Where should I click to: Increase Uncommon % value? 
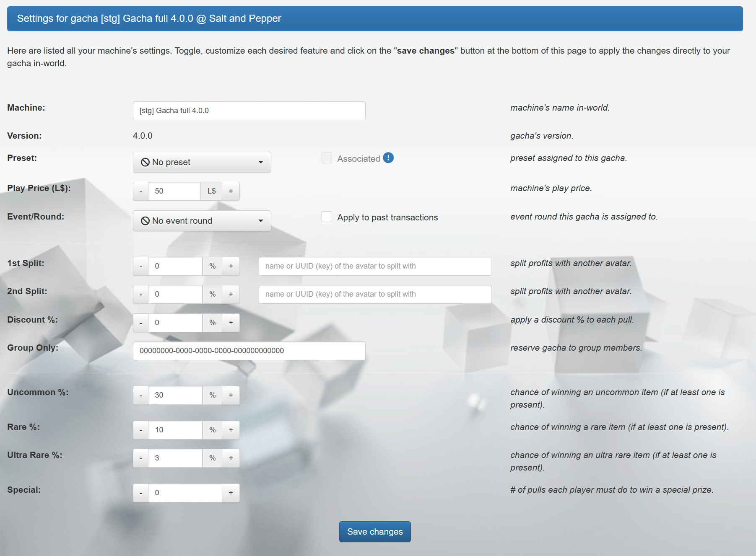(x=231, y=395)
